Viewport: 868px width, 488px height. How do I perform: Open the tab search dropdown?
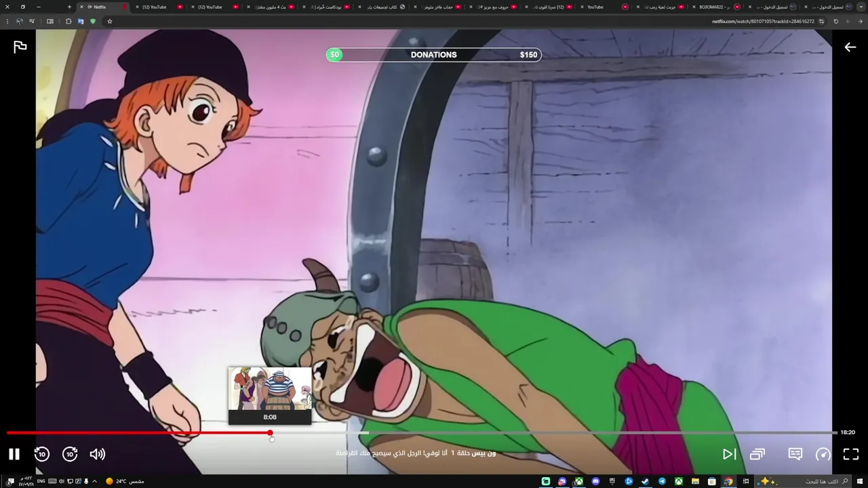tap(861, 7)
